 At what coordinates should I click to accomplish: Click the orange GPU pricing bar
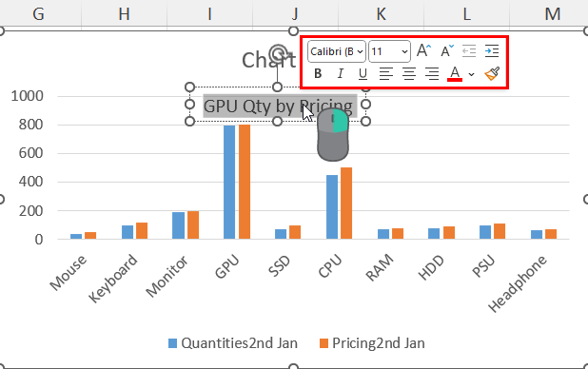click(245, 182)
